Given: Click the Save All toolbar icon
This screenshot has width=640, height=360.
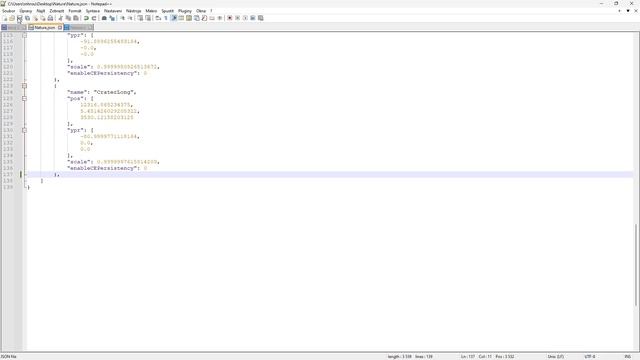Looking at the screenshot, I should coord(27,18).
